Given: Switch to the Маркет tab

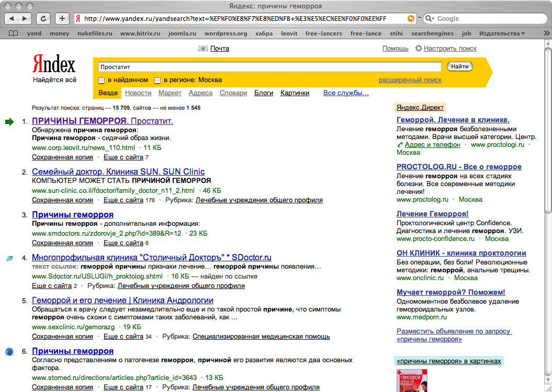Looking at the screenshot, I should tap(170, 93).
